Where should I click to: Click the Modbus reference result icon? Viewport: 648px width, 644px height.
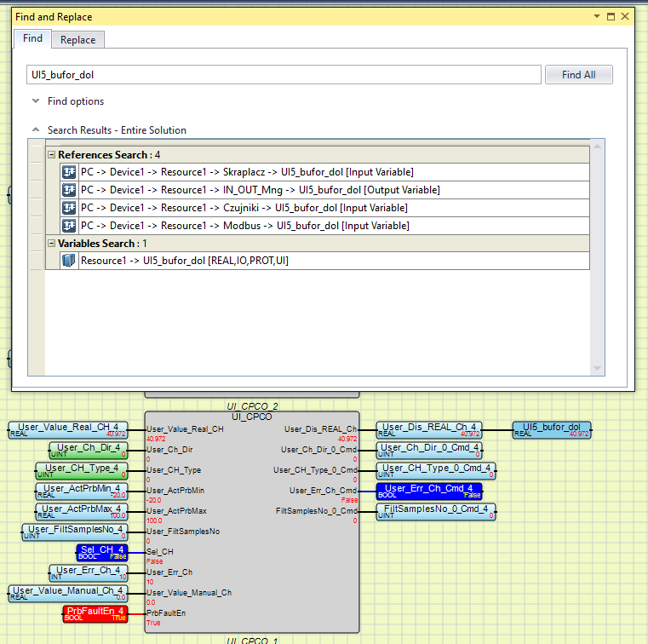(x=69, y=226)
